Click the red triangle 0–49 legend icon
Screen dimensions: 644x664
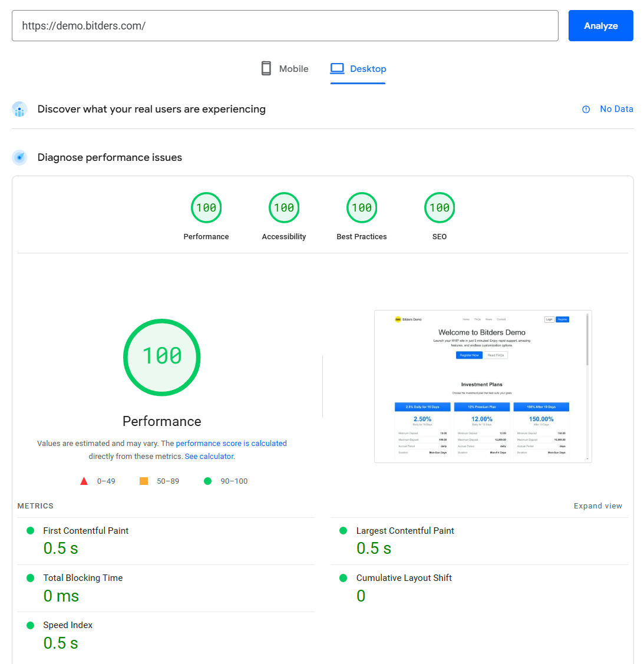[84, 481]
